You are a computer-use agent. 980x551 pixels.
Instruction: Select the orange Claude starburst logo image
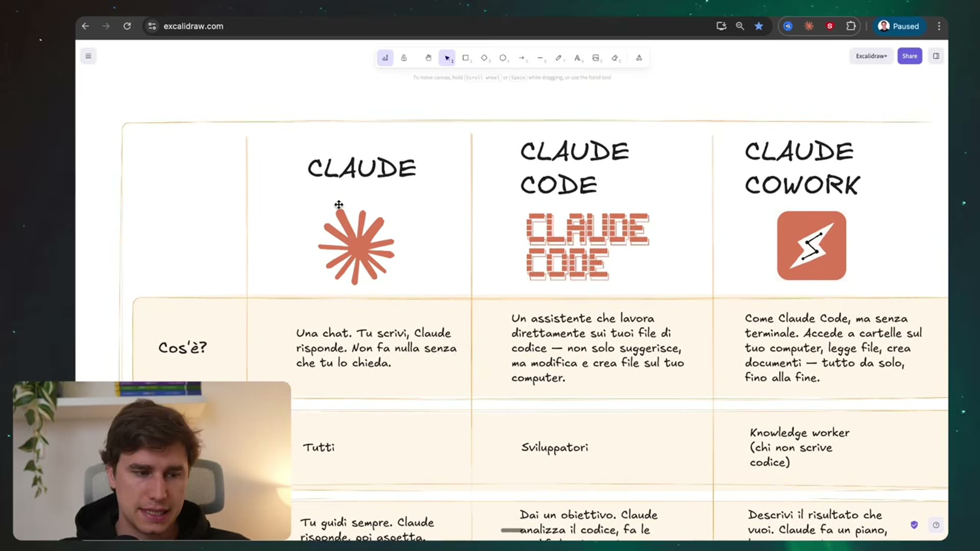pyautogui.click(x=356, y=246)
